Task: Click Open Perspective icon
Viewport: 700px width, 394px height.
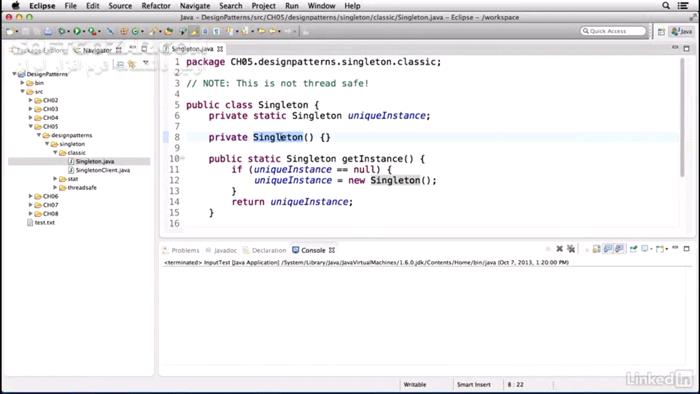Action: click(662, 31)
